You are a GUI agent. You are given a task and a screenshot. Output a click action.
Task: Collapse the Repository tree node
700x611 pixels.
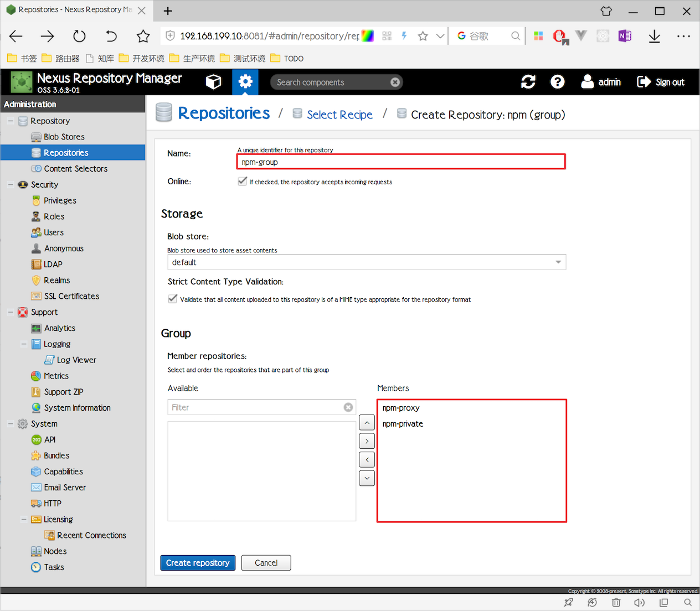[11, 121]
